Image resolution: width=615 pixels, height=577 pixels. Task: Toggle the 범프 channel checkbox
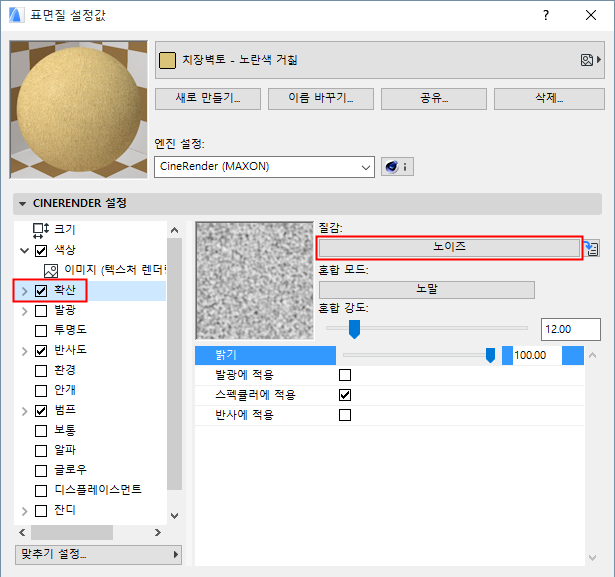click(41, 411)
